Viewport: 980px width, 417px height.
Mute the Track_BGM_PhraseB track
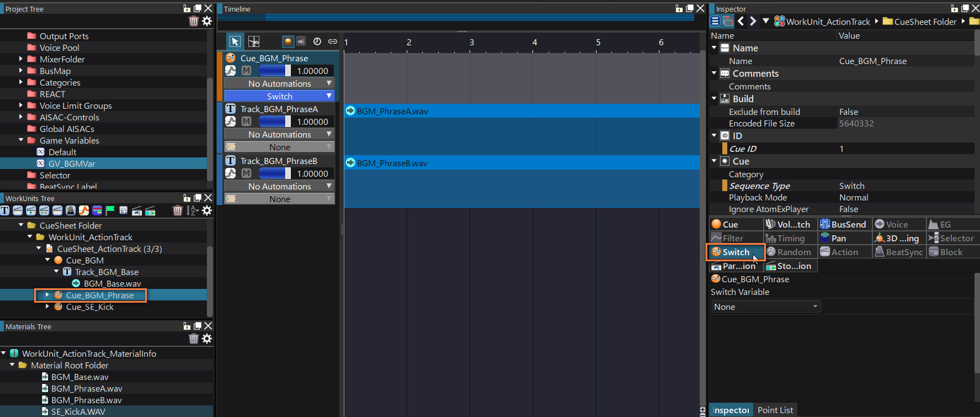click(x=247, y=173)
